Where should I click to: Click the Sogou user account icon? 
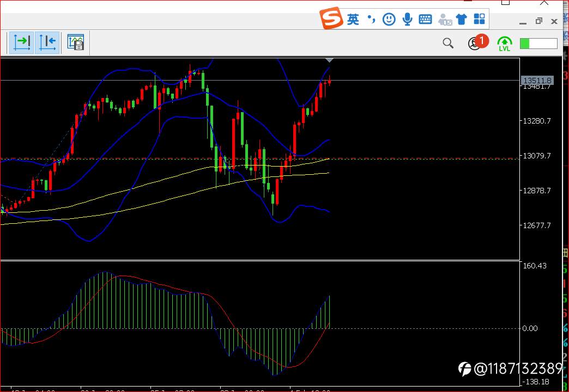(445, 20)
